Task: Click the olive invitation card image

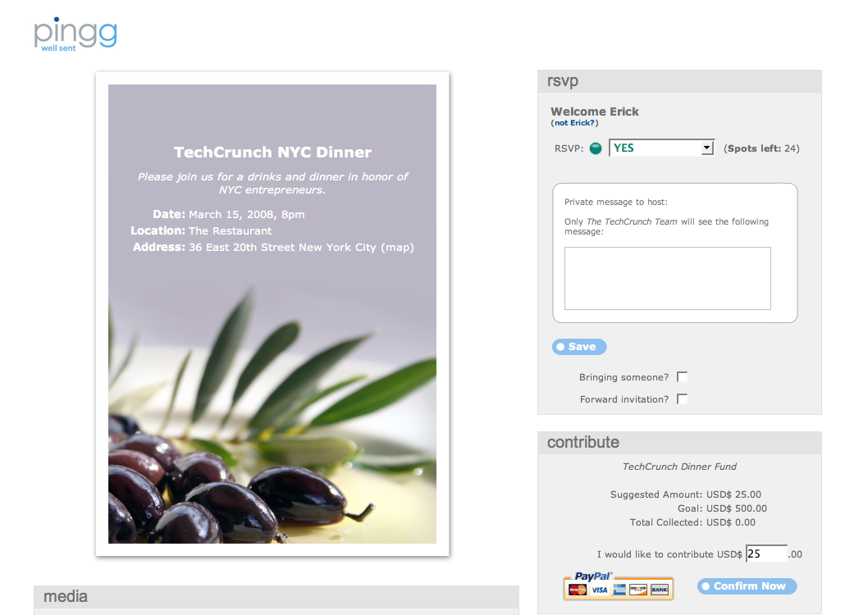Action: point(272,314)
